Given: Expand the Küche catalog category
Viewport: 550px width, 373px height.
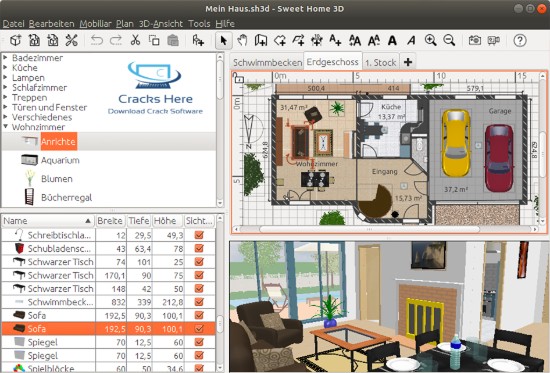Looking at the screenshot, I should pos(6,67).
